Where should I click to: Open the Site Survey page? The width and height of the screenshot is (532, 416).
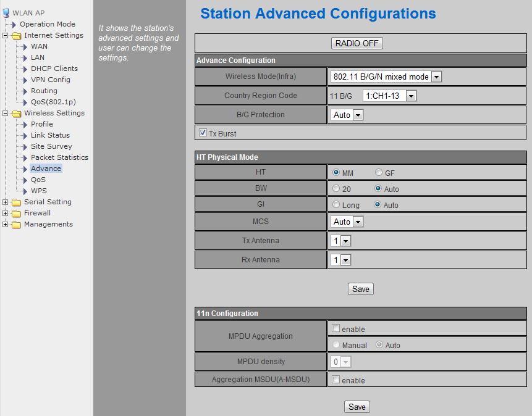coord(51,146)
